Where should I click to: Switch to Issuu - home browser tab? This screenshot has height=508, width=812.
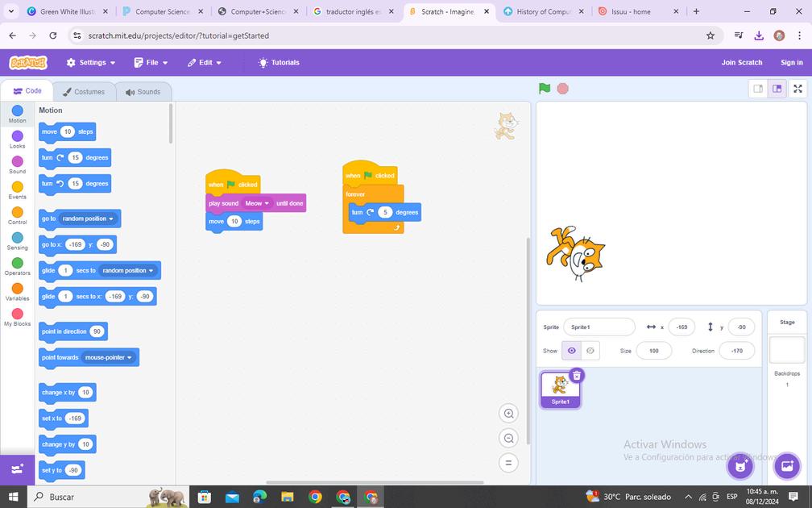(x=639, y=11)
